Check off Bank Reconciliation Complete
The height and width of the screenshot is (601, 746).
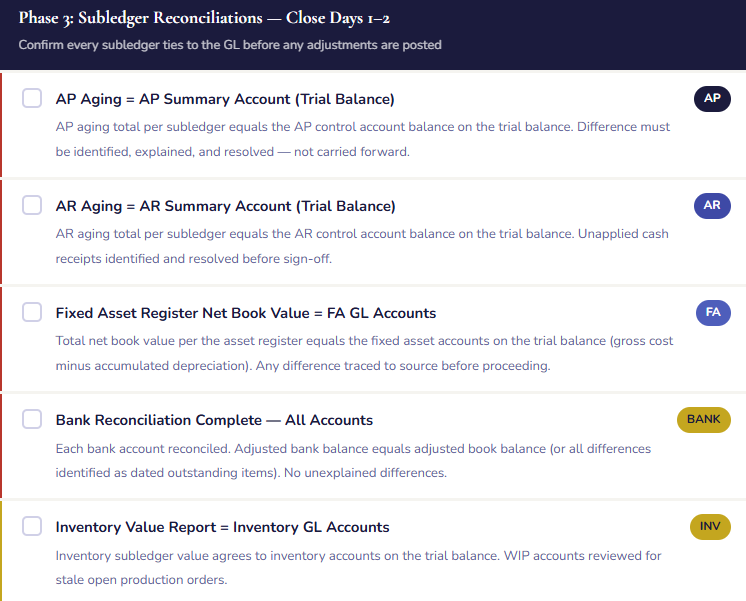(32, 419)
